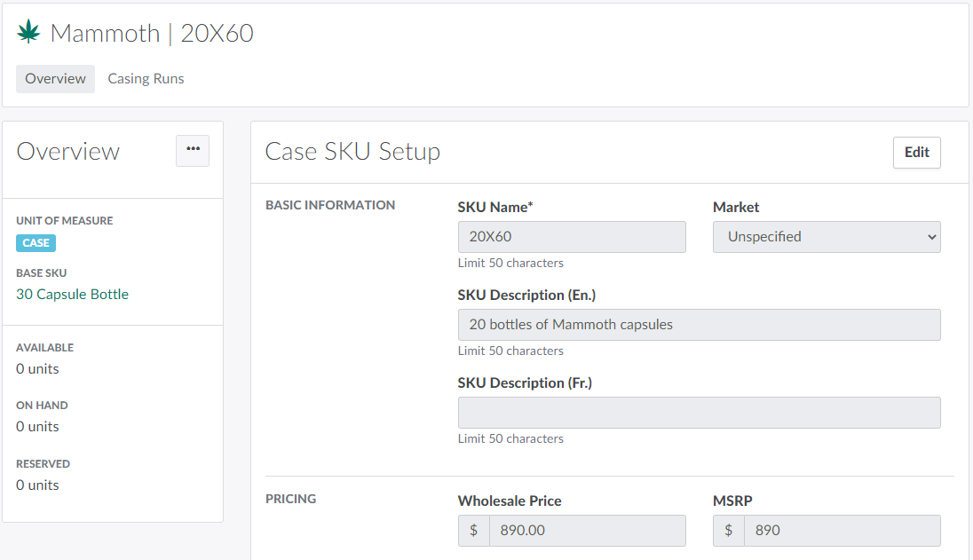
Task: Open the 30 Capsule Bottle base SKU link
Action: 72,295
